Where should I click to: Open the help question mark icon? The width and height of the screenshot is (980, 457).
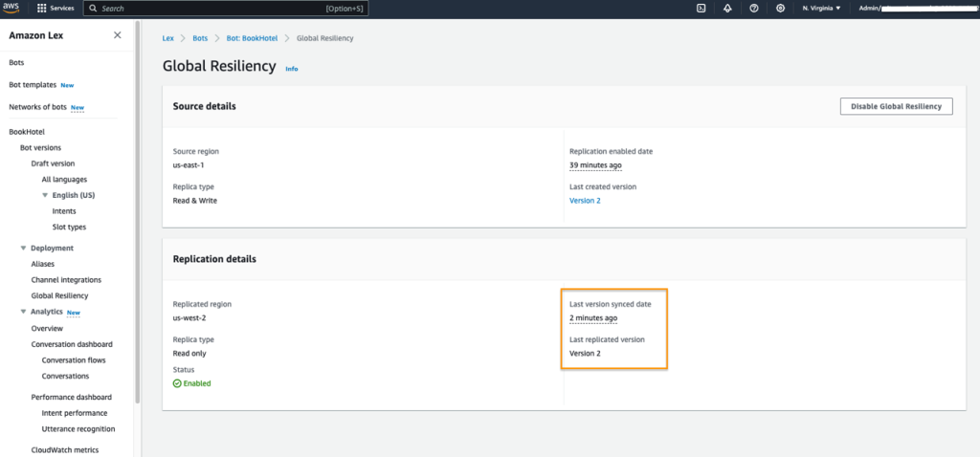(x=754, y=9)
